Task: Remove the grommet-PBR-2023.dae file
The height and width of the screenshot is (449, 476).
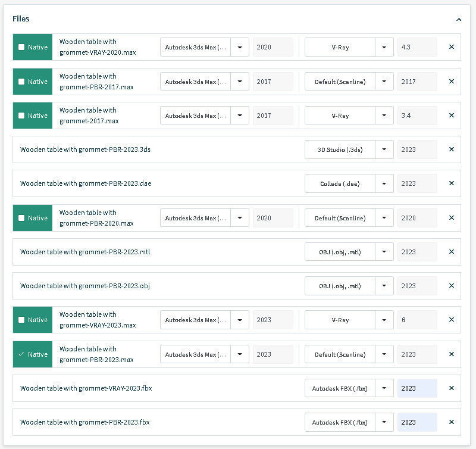Action: [451, 183]
